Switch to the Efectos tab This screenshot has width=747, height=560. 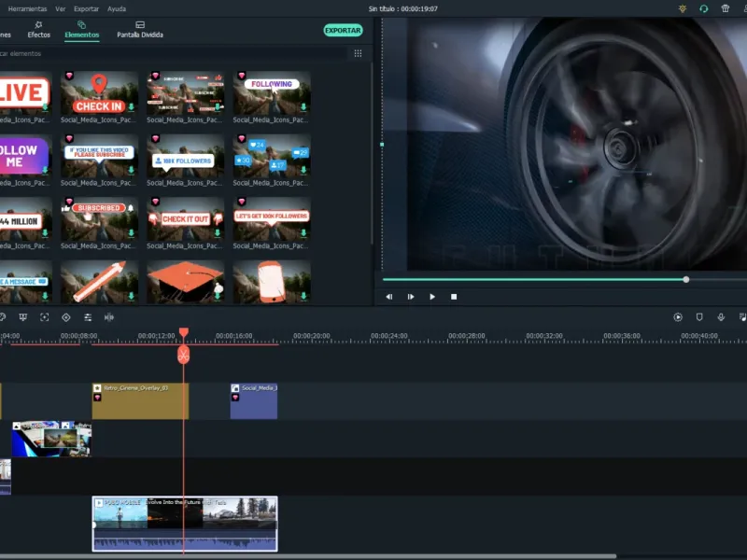38,30
